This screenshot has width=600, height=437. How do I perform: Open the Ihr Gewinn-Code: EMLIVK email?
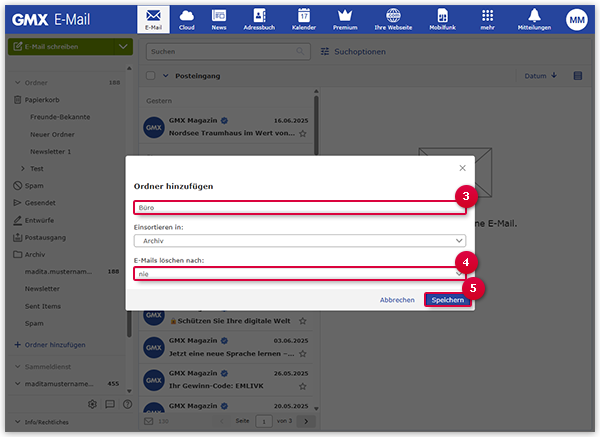(226, 380)
